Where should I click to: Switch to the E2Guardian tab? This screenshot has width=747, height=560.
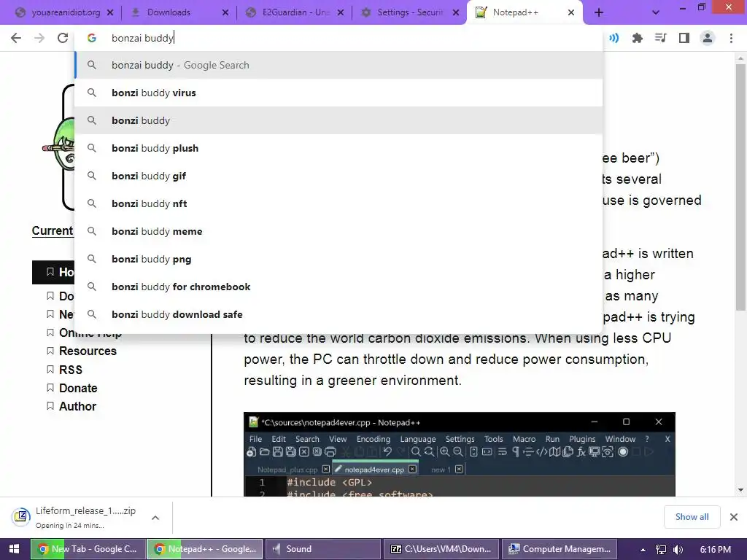[295, 13]
